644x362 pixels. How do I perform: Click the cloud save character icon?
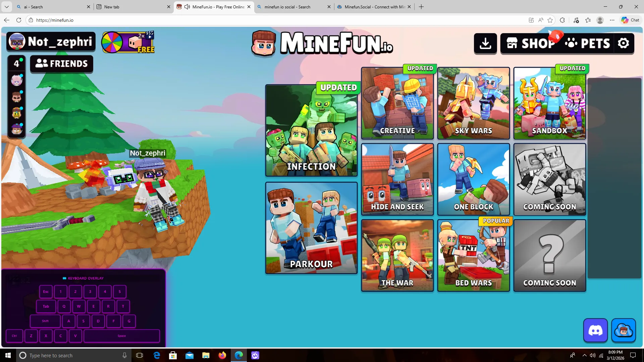coord(624,330)
